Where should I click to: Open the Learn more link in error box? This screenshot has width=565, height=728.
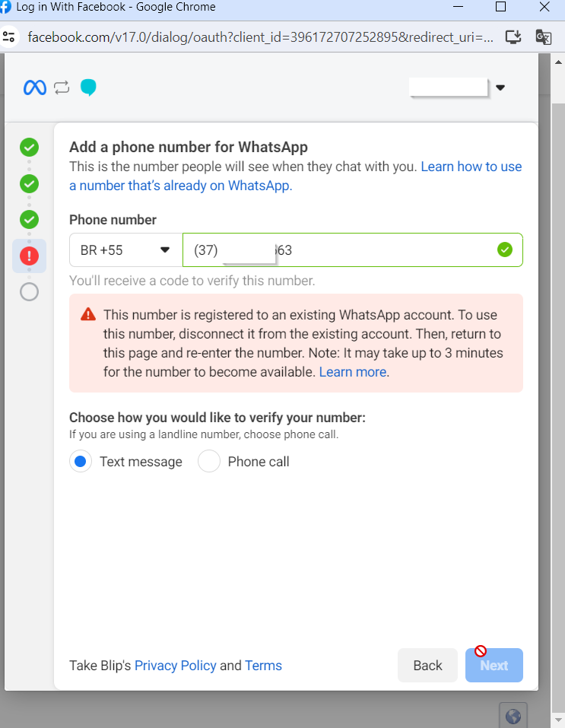coord(353,372)
